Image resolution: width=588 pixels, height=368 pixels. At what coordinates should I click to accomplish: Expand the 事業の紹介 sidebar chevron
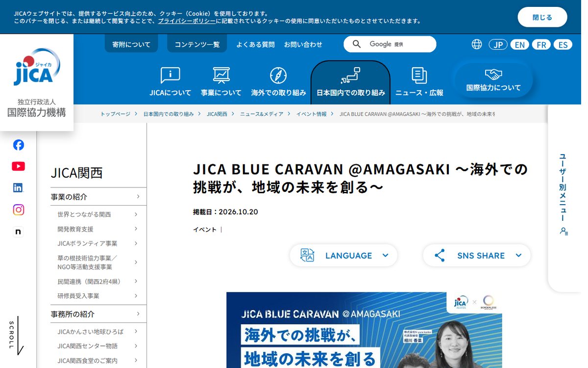point(138,196)
